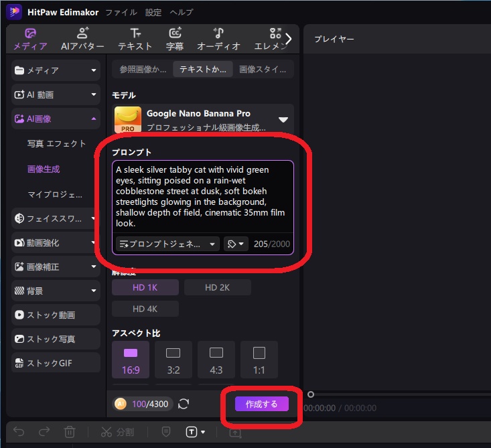491x448 pixels.
Task: Click the export upload icon in timeline toolbar
Action: point(235,433)
